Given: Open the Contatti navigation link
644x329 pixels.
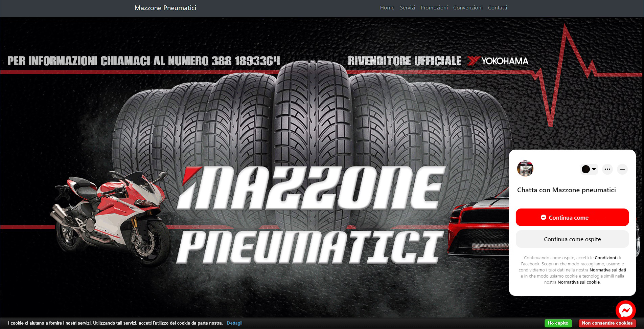Looking at the screenshot, I should pos(497,8).
